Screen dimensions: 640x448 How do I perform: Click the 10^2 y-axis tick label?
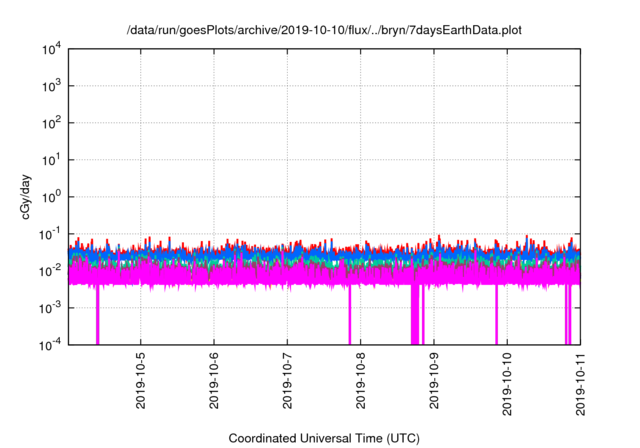[51, 123]
